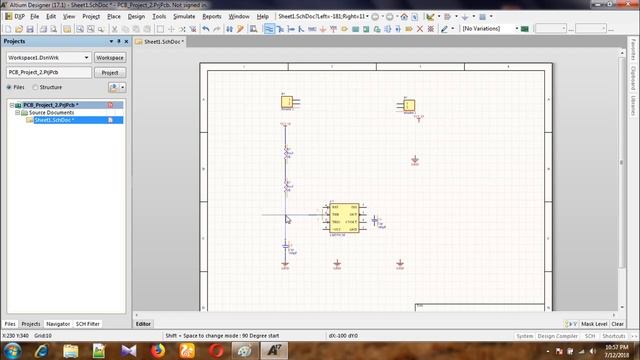Click the Redo arrow icon
The width and height of the screenshot is (640, 360).
pos(217,29)
